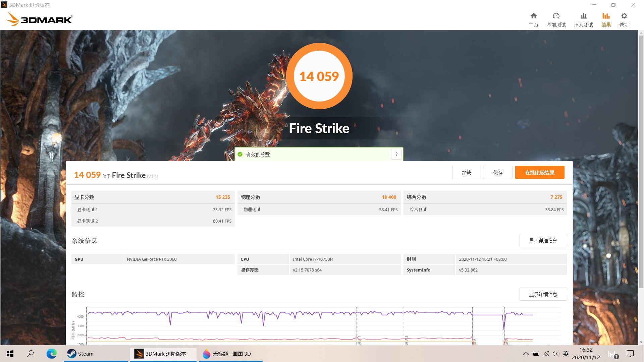Show detailed system info (显示详细信息)
This screenshot has width=644, height=362.
(x=543, y=241)
